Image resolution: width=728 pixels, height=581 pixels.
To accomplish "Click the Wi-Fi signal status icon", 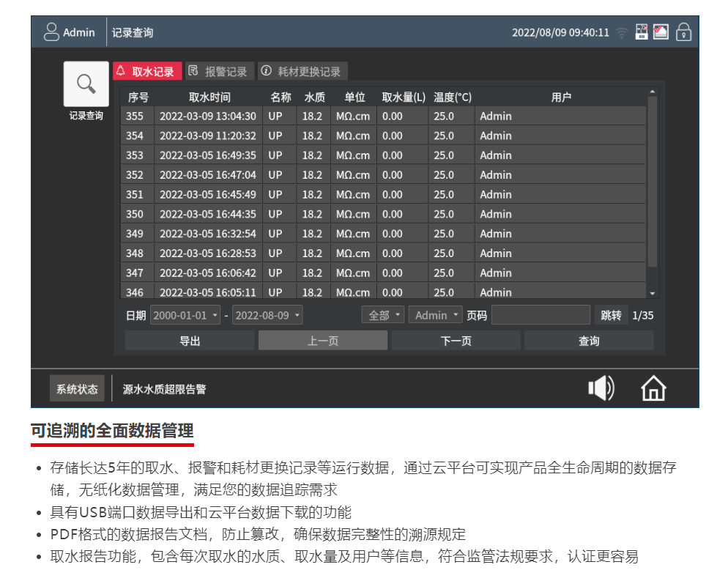I will pyautogui.click(x=622, y=33).
